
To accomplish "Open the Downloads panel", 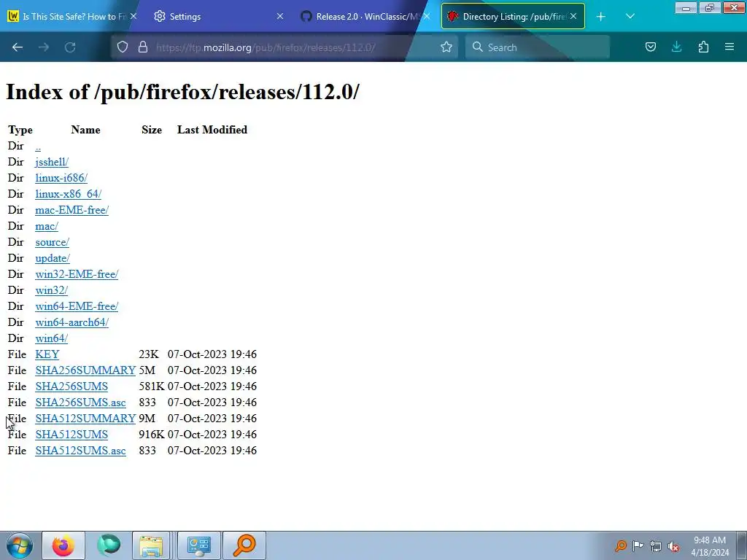I will pyautogui.click(x=676, y=47).
